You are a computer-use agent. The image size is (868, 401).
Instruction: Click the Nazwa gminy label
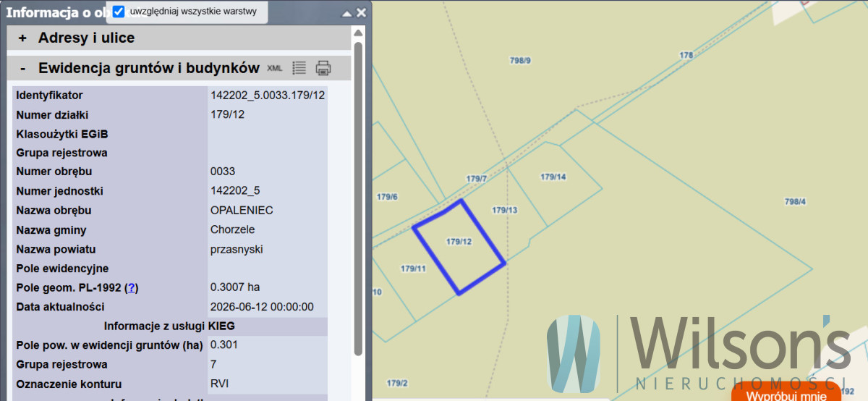(51, 229)
